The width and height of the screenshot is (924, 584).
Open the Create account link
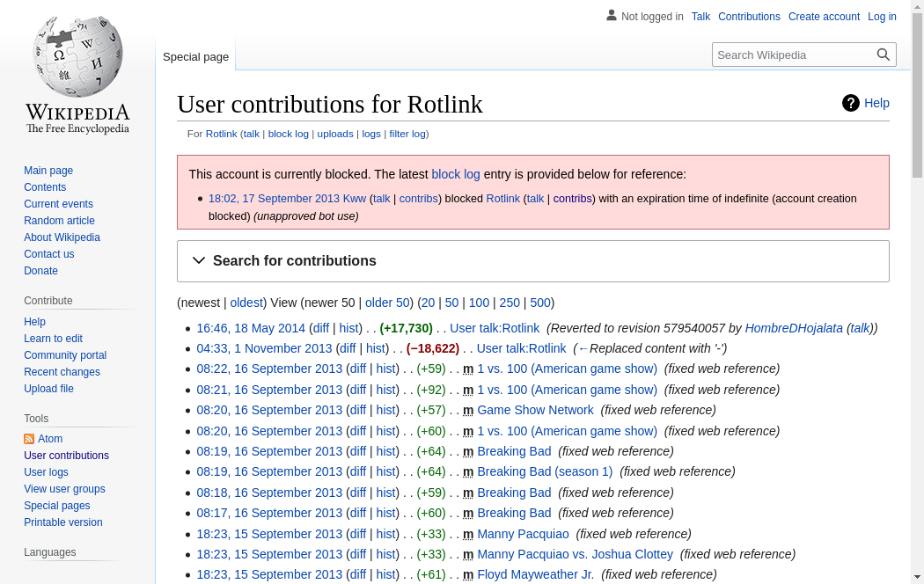(x=824, y=17)
